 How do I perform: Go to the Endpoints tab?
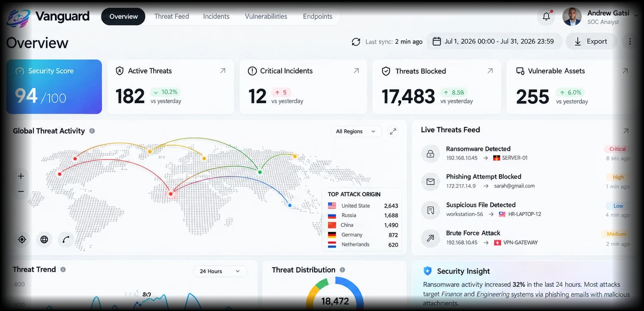click(318, 17)
